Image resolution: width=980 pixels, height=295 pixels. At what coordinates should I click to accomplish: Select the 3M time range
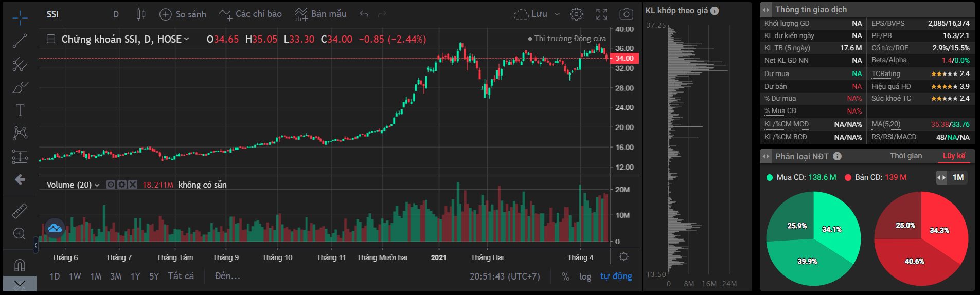coord(116,276)
